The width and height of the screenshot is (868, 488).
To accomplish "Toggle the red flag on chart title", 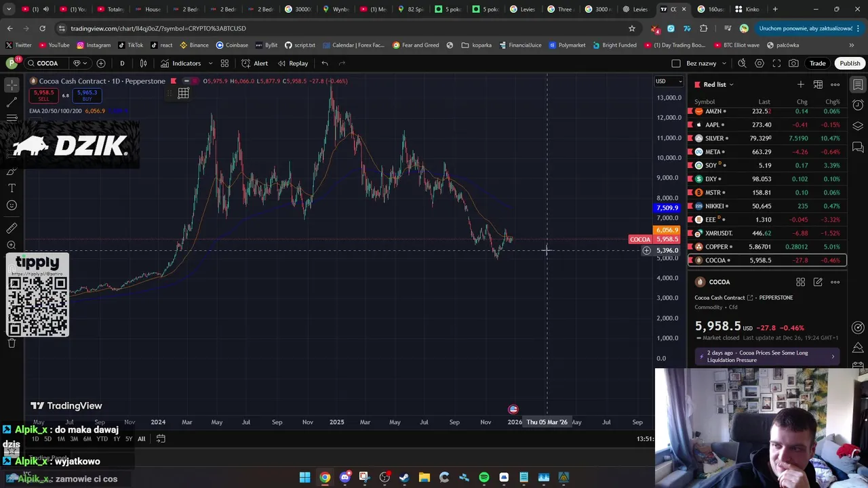I will (174, 81).
